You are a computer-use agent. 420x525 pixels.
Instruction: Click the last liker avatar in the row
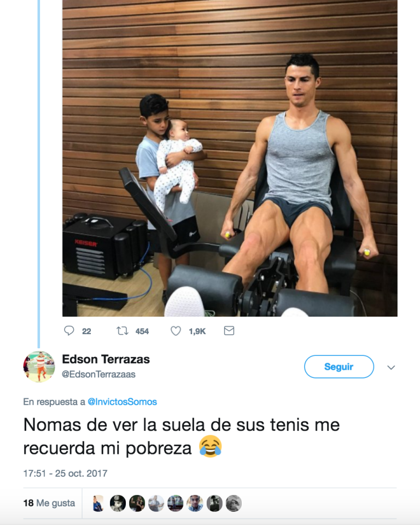pos(234,503)
